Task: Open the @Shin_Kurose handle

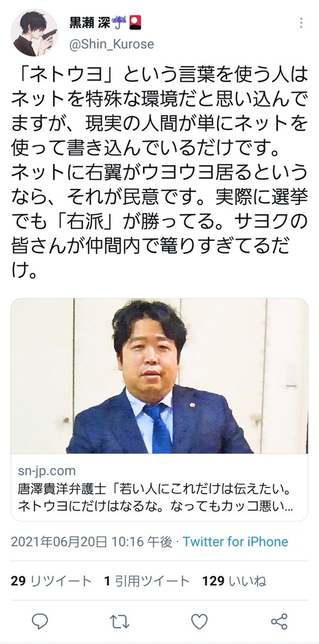Action: pyautogui.click(x=112, y=44)
